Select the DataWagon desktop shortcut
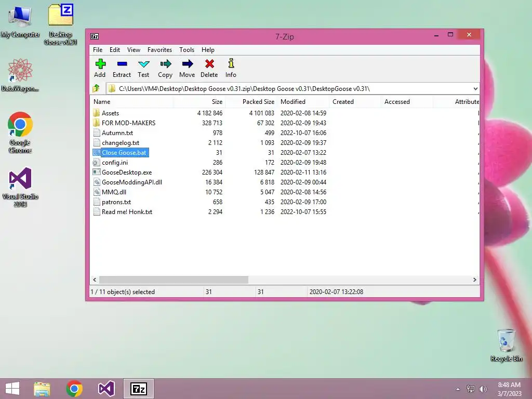This screenshot has width=532, height=399. [20, 75]
